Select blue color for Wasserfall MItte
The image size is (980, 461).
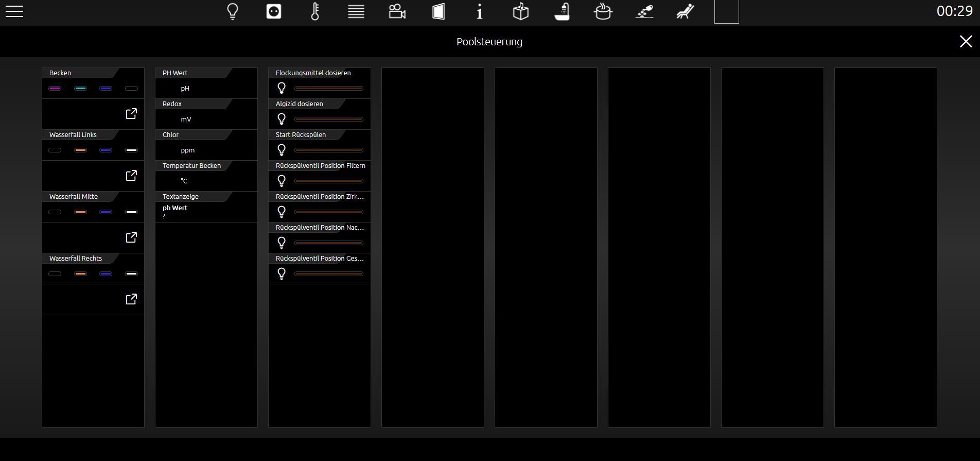tap(106, 212)
